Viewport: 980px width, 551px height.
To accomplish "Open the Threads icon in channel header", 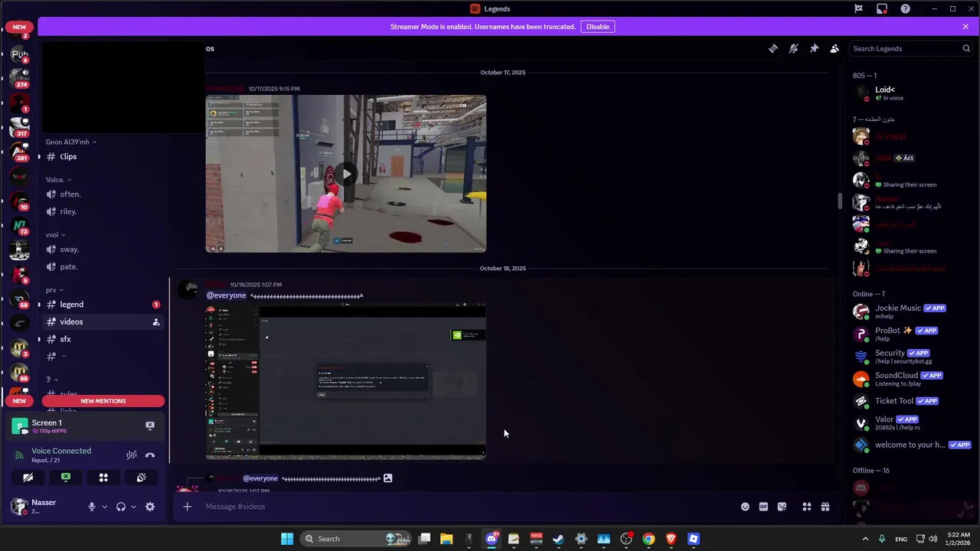I will 773,48.
